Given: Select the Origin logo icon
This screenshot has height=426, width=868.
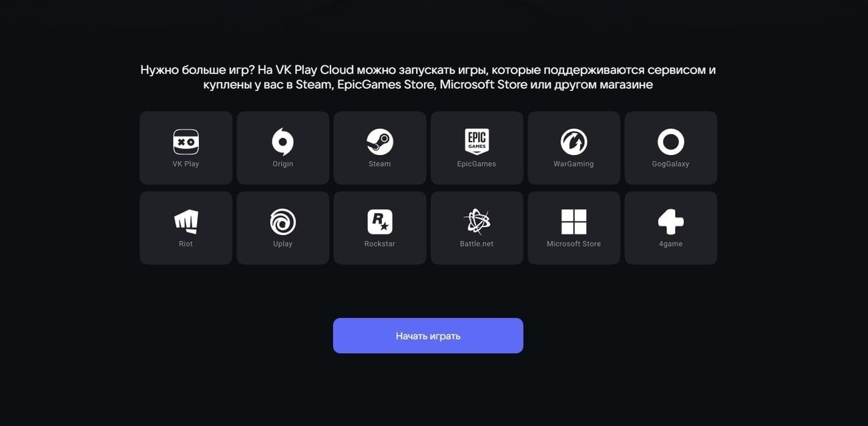Looking at the screenshot, I should 282,142.
